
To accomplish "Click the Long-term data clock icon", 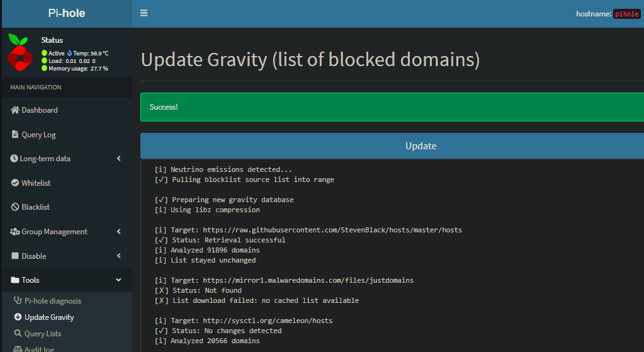I will coord(14,159).
